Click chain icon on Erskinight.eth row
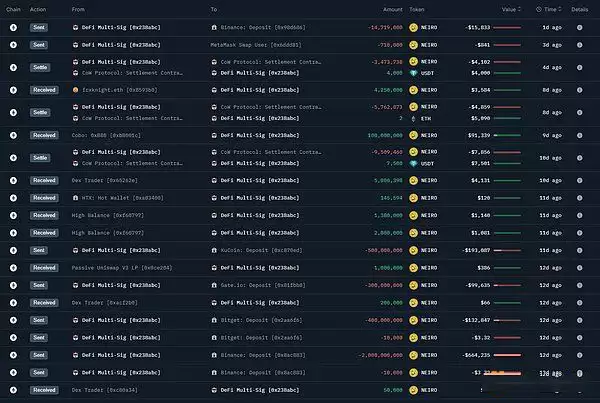This screenshot has width=600, height=403. tap(13, 89)
